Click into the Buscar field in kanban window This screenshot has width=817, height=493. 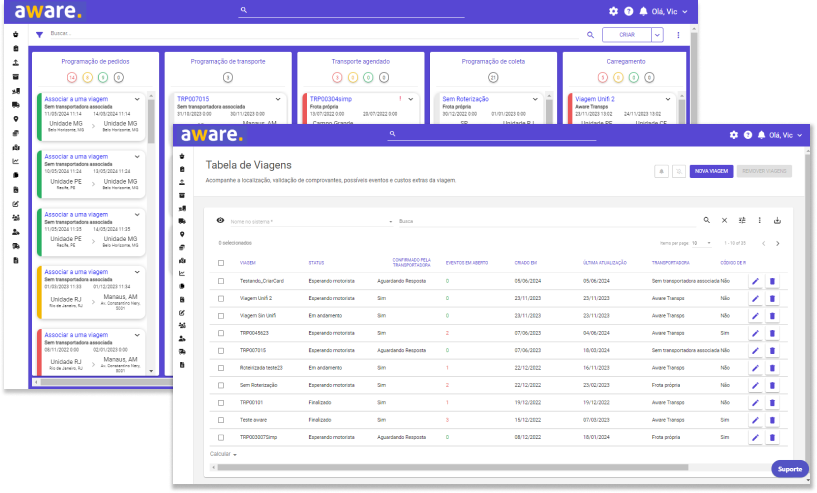[314, 34]
